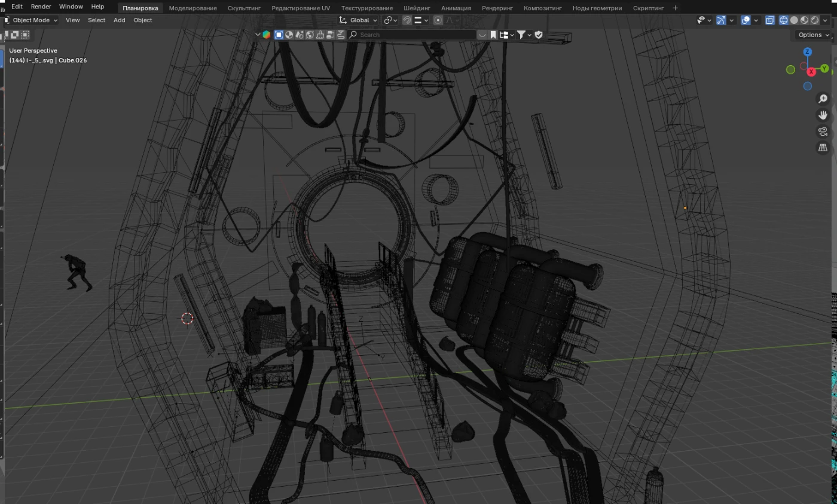
Task: Switch to solid viewport shading
Action: [x=794, y=20]
